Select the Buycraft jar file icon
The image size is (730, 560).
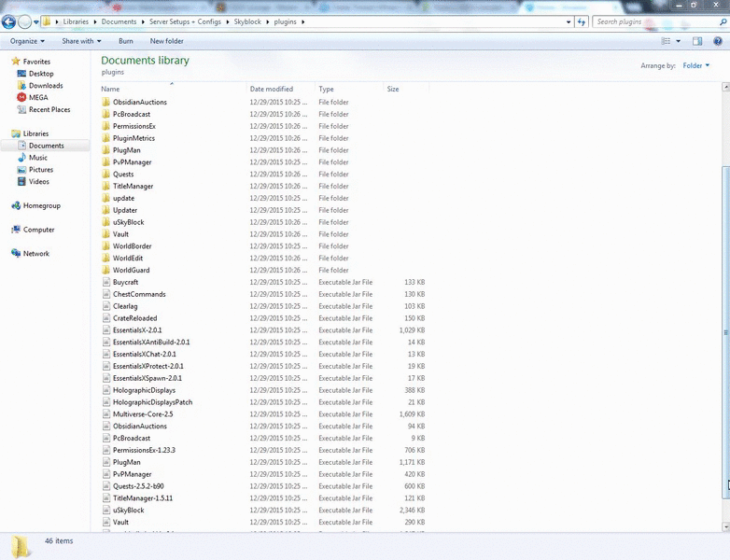[106, 282]
